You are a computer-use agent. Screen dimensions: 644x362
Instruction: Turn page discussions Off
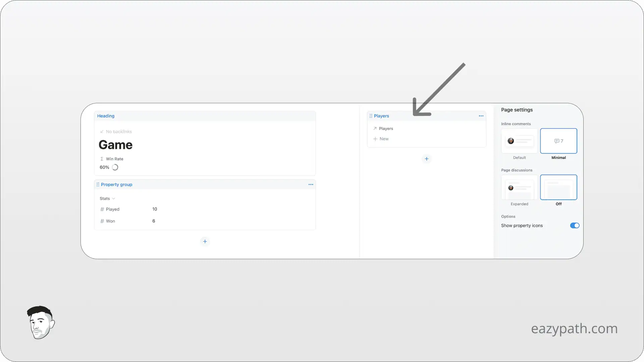pyautogui.click(x=558, y=187)
